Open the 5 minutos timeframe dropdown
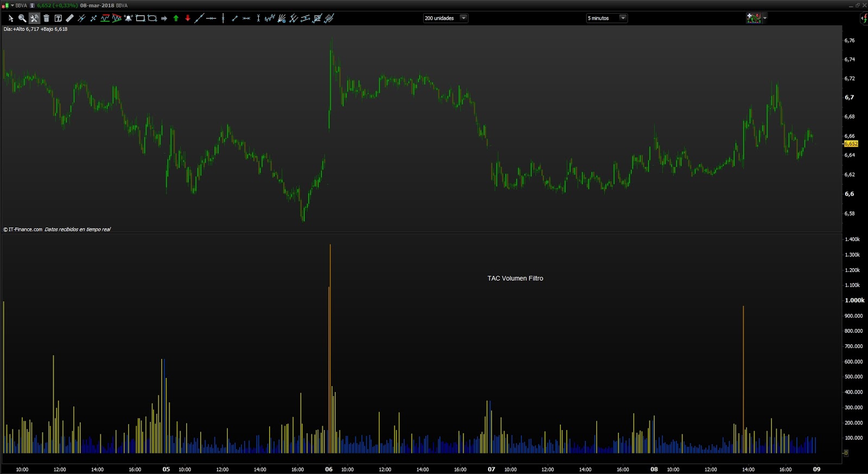Image resolution: width=868 pixels, height=474 pixels. [607, 18]
